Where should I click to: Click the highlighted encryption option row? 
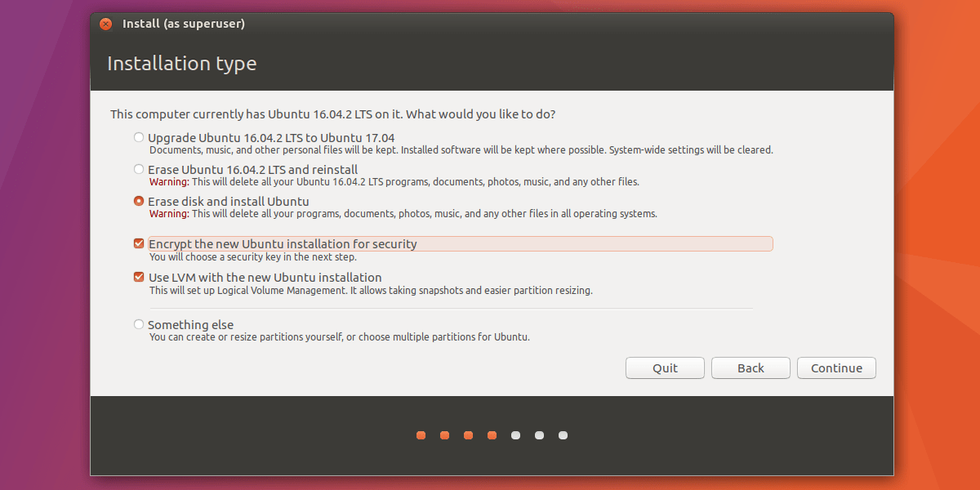click(457, 243)
